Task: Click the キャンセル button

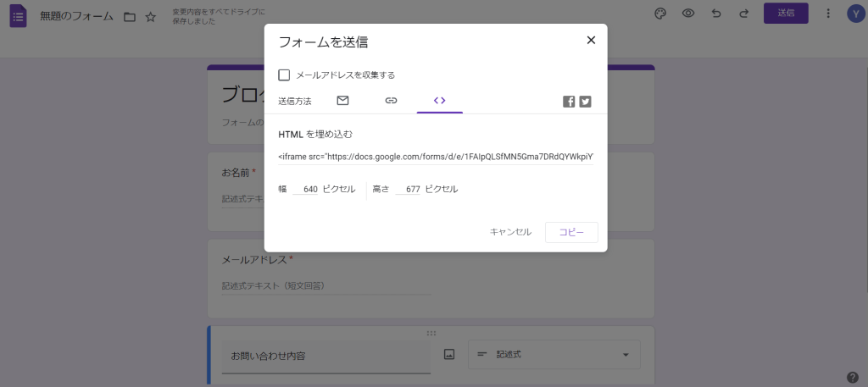Action: point(510,232)
